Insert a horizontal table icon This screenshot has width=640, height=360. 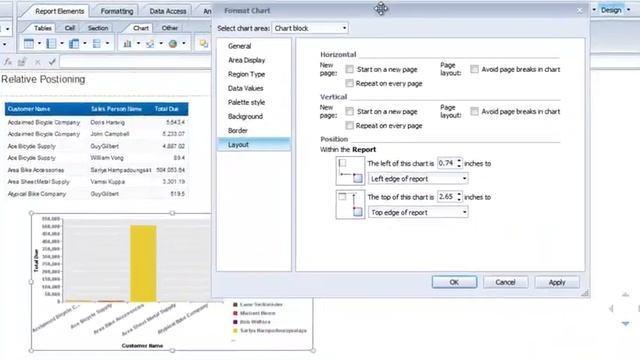pos(51,43)
